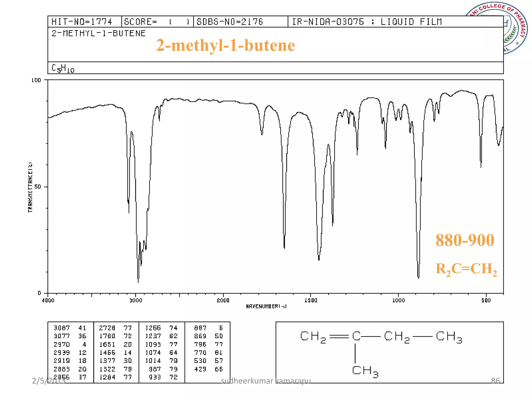The width and height of the screenshot is (532, 399).
Task: Select the 869 peak table entry
Action: (x=208, y=336)
